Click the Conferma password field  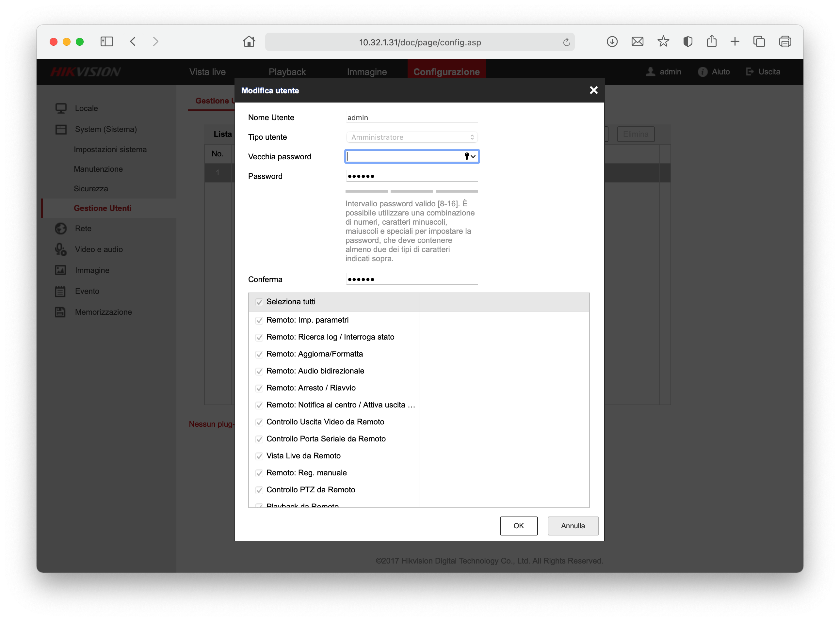pyautogui.click(x=412, y=279)
